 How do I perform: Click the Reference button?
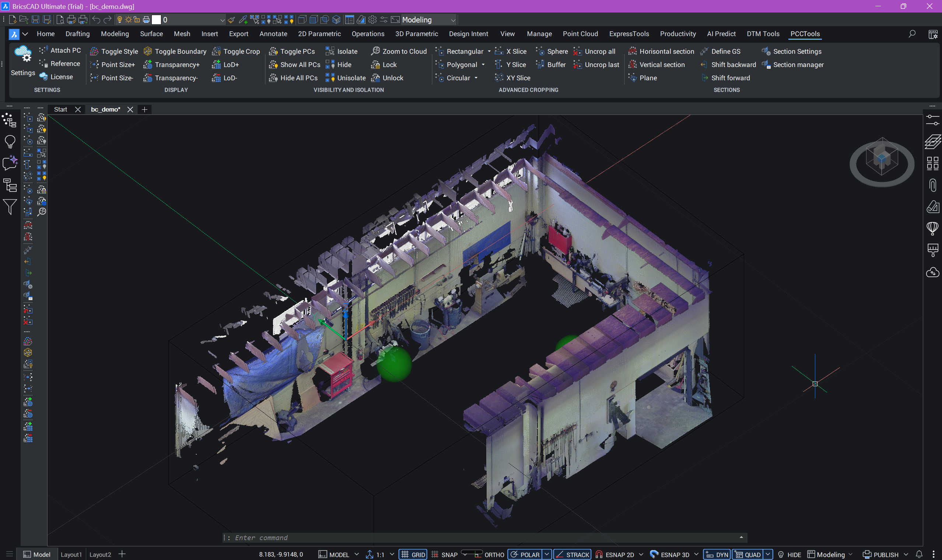60,63
